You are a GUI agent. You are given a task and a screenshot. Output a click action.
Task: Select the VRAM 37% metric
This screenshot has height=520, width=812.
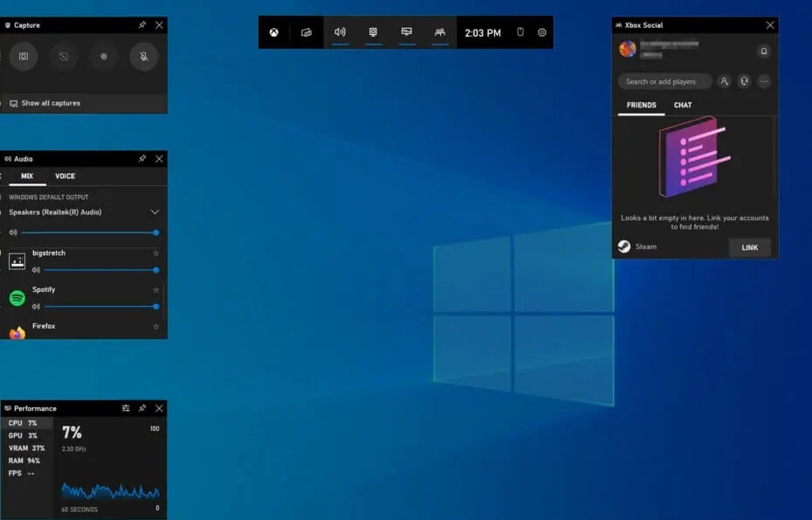click(27, 448)
